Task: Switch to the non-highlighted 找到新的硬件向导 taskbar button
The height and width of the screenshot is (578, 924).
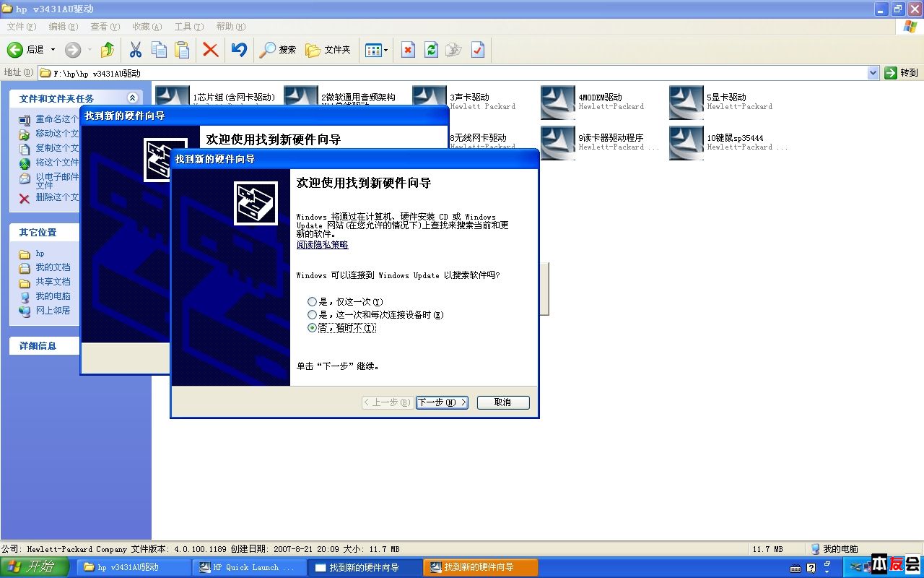Action: pyautogui.click(x=365, y=567)
